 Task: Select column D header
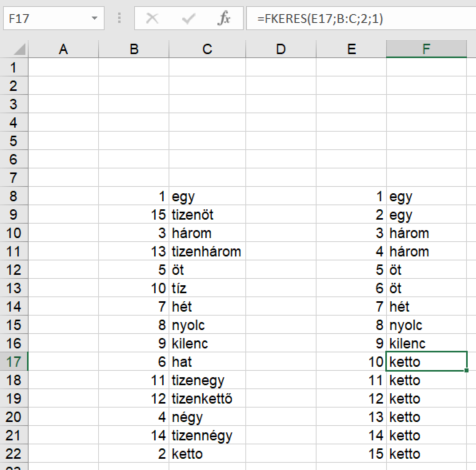[x=281, y=49]
